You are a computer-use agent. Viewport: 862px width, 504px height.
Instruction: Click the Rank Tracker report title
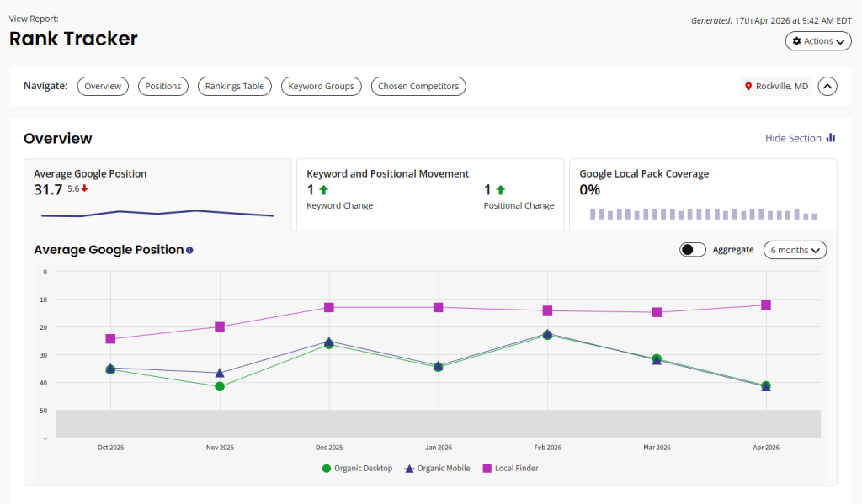pos(73,39)
